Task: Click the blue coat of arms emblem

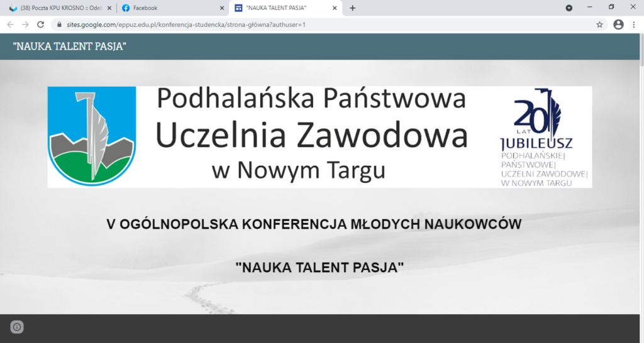Action: 92,136
